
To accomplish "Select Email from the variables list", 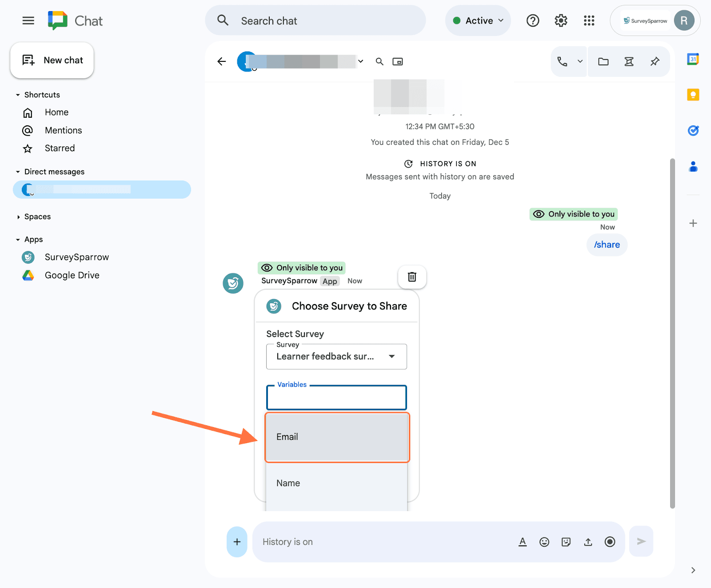I will pyautogui.click(x=337, y=437).
